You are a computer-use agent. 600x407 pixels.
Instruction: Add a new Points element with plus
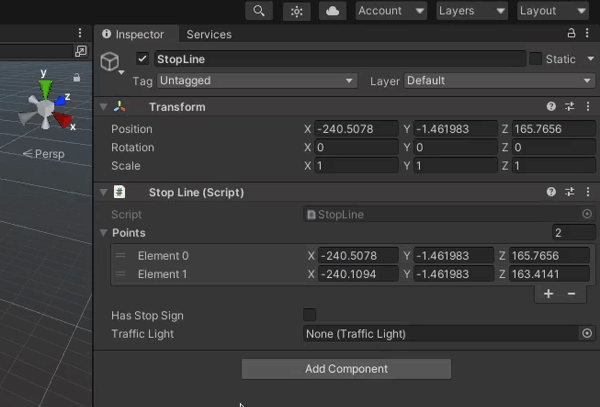(548, 294)
